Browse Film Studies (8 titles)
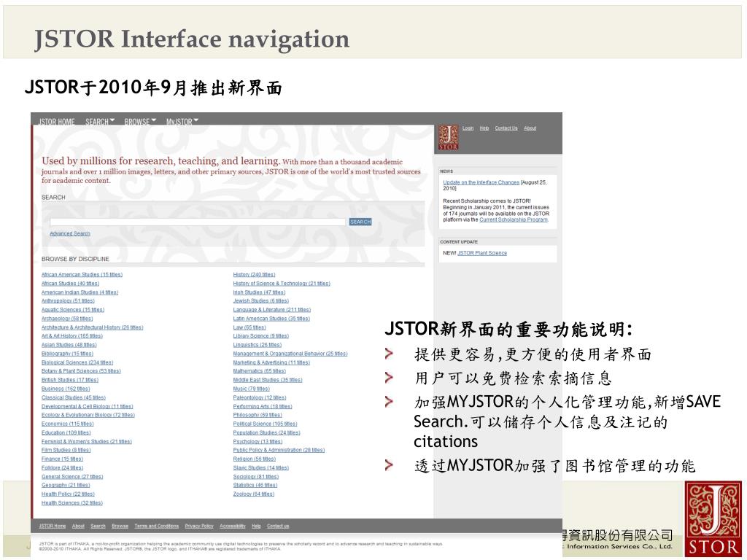 click(x=66, y=450)
